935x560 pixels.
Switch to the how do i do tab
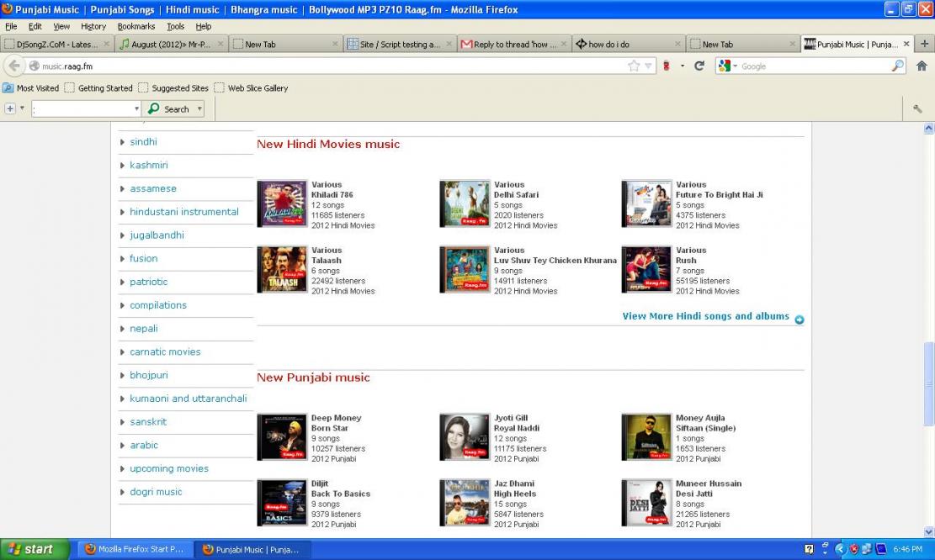click(x=628, y=44)
